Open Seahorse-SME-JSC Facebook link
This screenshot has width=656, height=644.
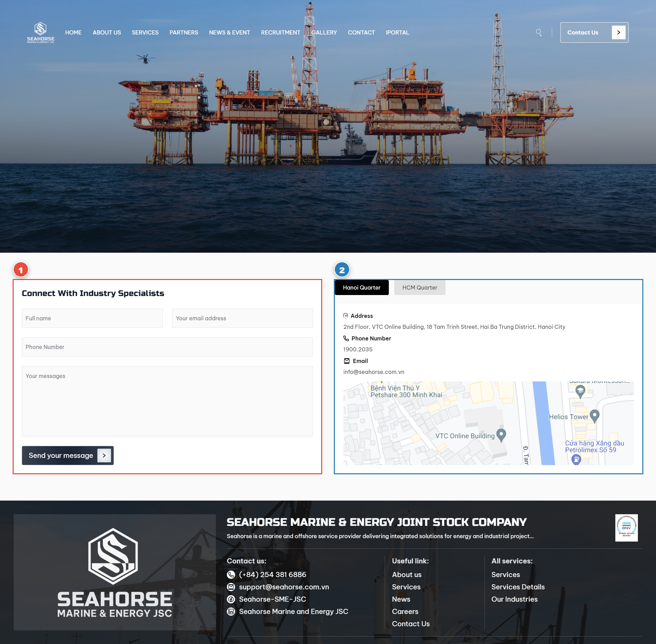(273, 599)
